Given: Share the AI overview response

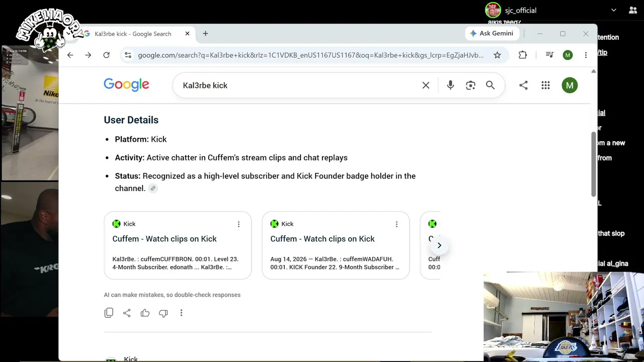Looking at the screenshot, I should point(127,313).
